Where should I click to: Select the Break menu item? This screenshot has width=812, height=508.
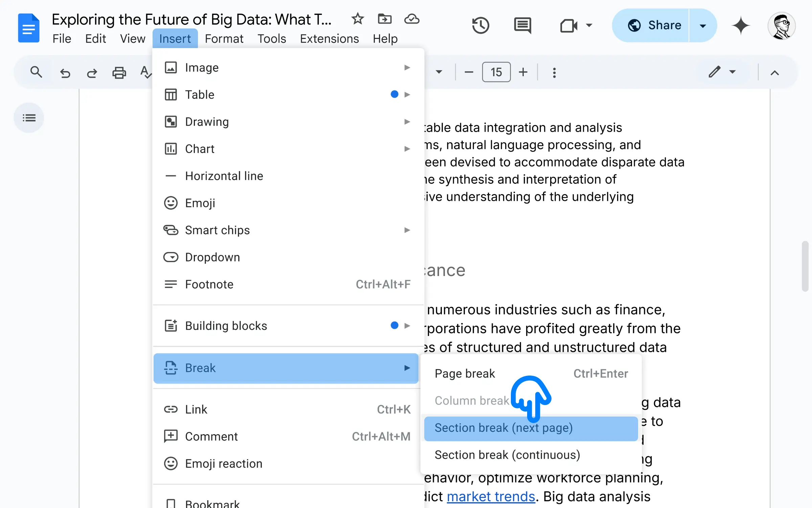(286, 368)
